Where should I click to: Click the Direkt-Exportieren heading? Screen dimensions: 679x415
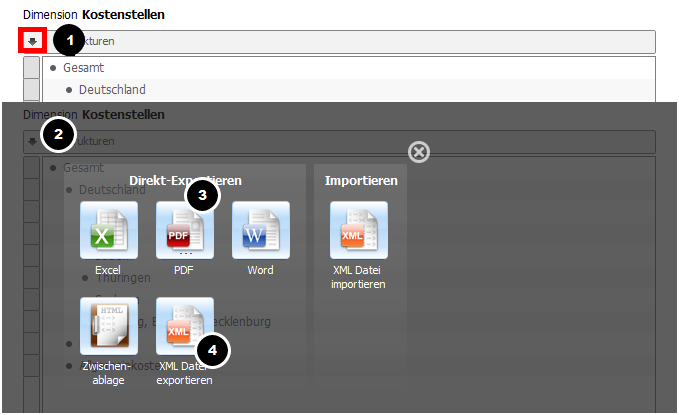pyautogui.click(x=185, y=180)
